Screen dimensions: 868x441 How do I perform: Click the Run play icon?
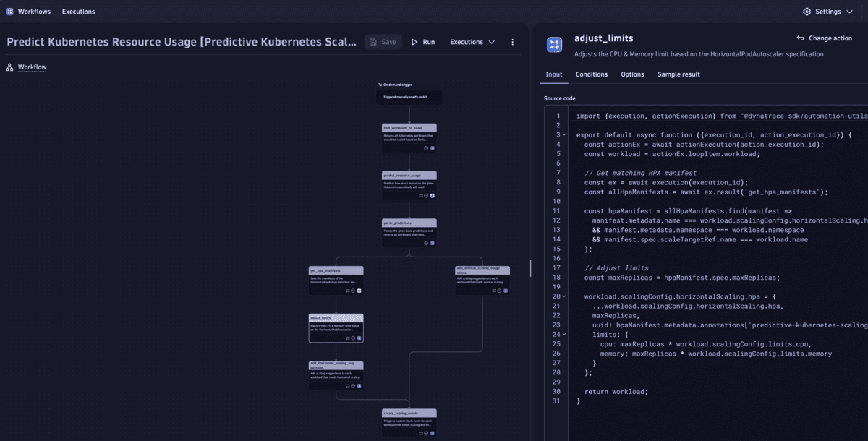click(414, 42)
